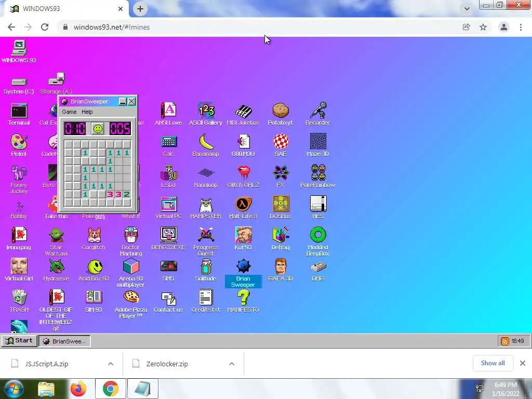Launch DOSBox icon
The width and height of the screenshot is (532, 399).
(x=281, y=204)
